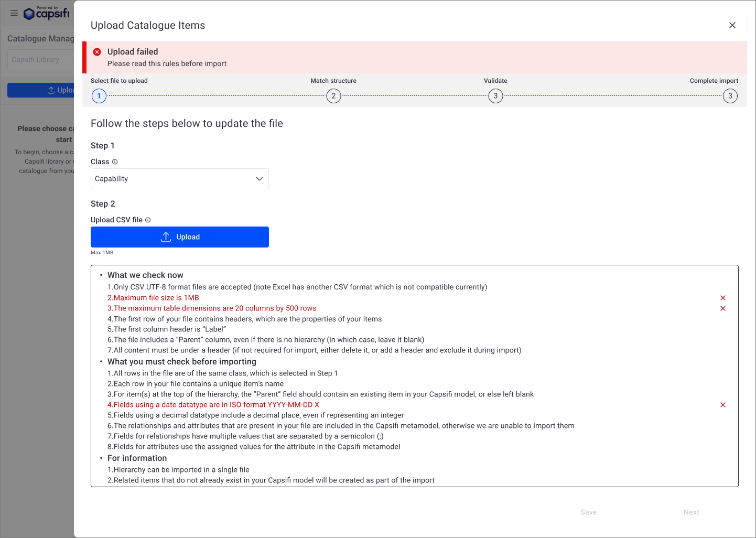Click 'Max 1MB' note under Upload button
The image size is (756, 538).
(x=102, y=253)
